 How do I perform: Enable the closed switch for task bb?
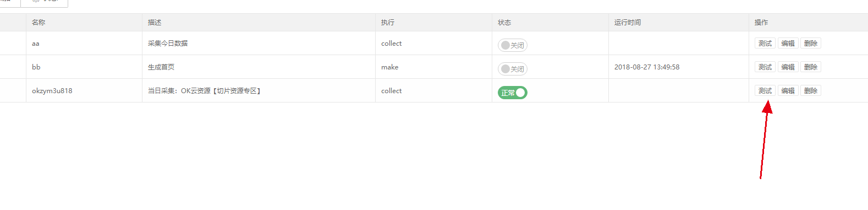point(513,69)
